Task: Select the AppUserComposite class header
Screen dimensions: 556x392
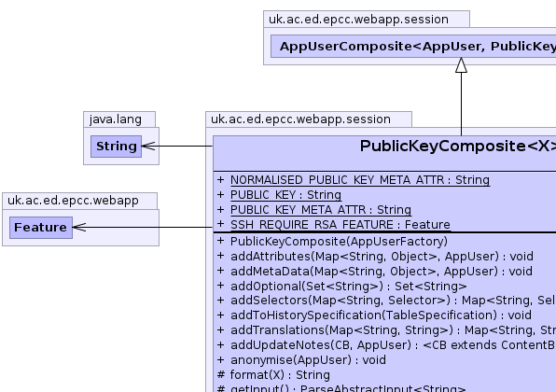Action: coord(413,46)
